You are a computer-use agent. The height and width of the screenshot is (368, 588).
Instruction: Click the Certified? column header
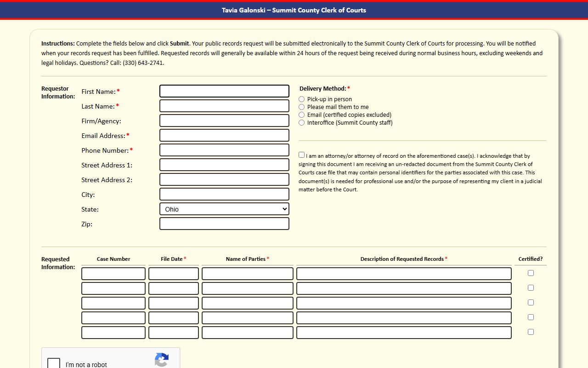point(531,259)
